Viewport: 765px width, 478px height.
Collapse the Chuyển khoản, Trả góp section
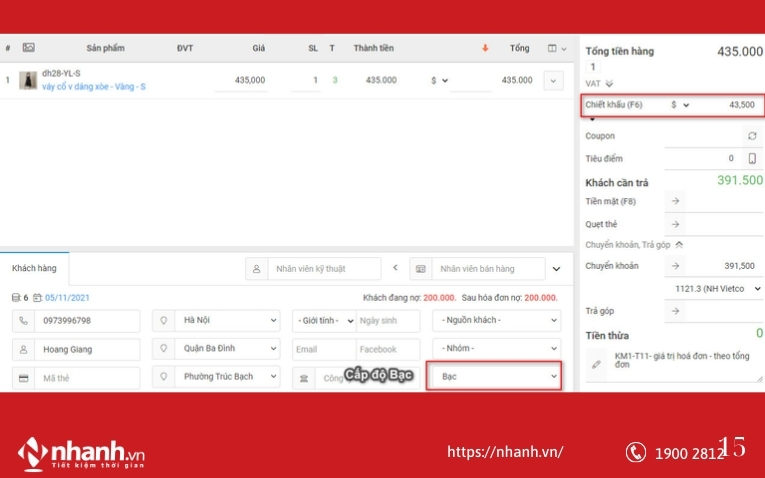(679, 244)
